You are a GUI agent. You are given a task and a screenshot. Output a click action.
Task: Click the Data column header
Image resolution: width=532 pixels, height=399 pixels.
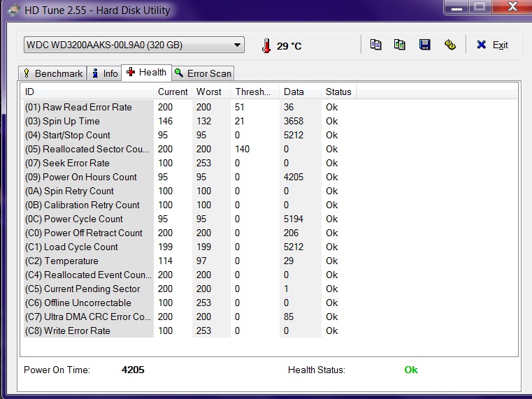(x=301, y=92)
